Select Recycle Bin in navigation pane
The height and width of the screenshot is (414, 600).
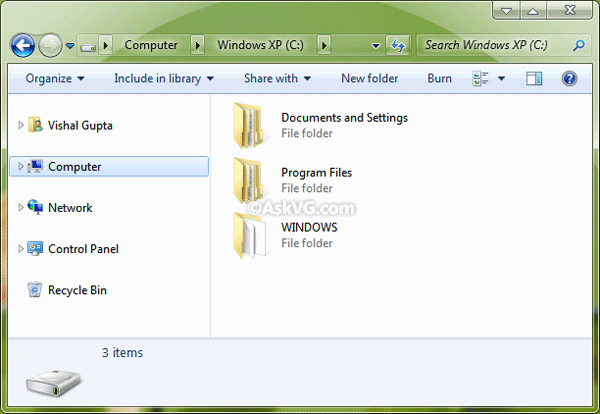click(x=77, y=290)
